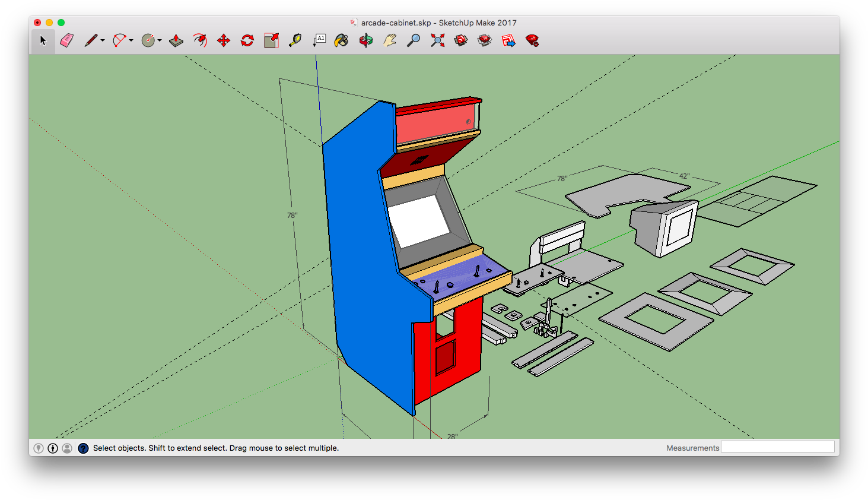The height and width of the screenshot is (500, 868).
Task: Select the Eraser tool
Action: pos(66,40)
